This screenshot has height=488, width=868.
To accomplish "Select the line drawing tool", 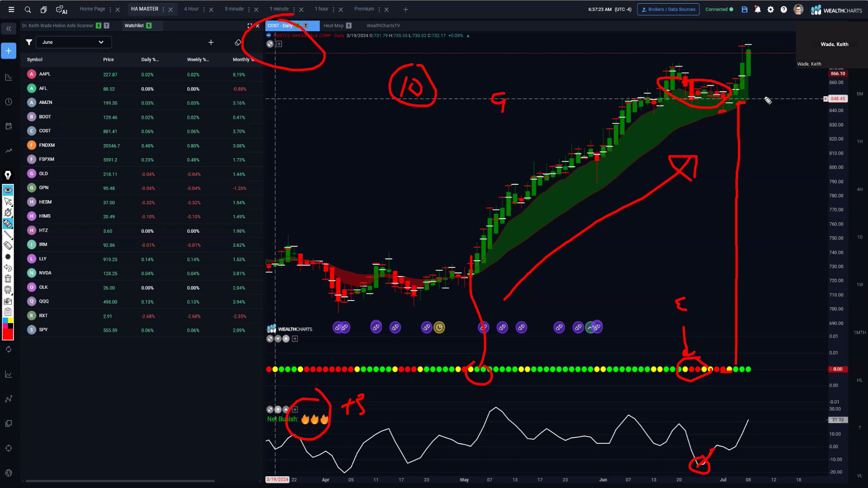I will pos(8,235).
